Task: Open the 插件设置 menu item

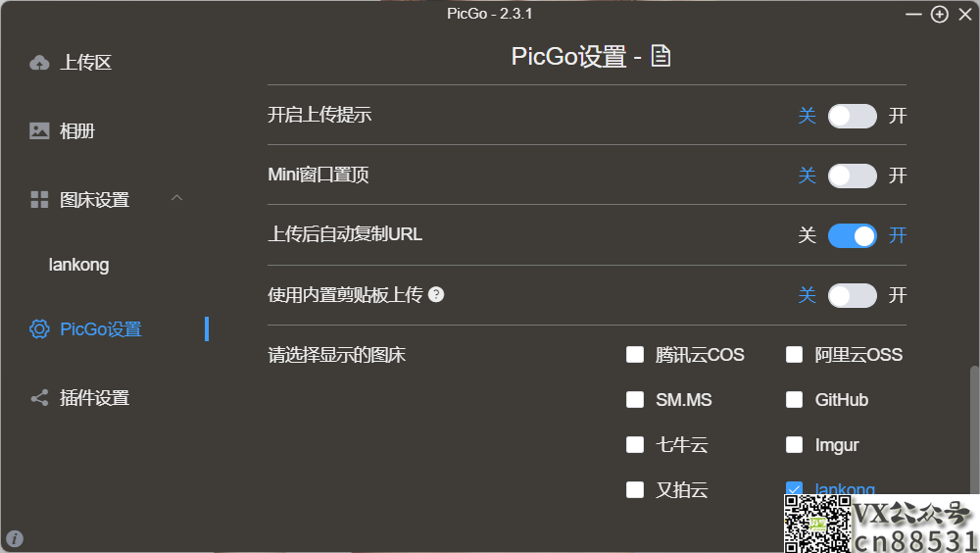Action: [x=94, y=398]
